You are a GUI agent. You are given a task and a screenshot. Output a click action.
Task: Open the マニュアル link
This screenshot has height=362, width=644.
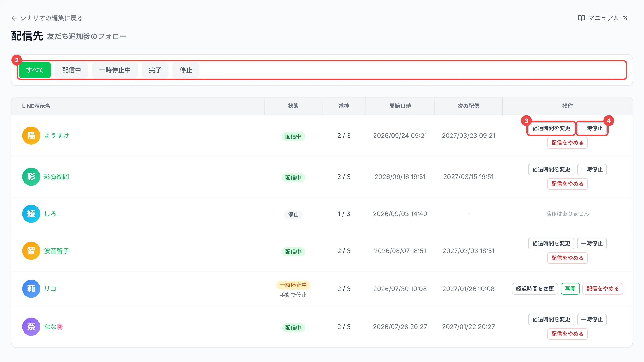tap(603, 18)
